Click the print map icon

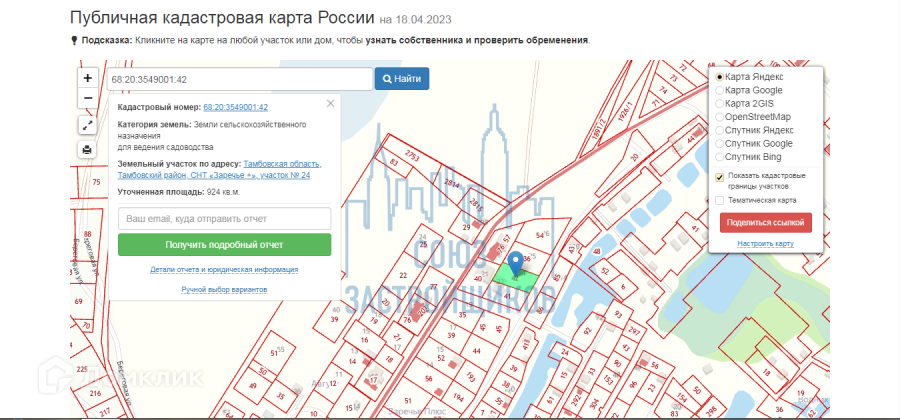coord(87,150)
